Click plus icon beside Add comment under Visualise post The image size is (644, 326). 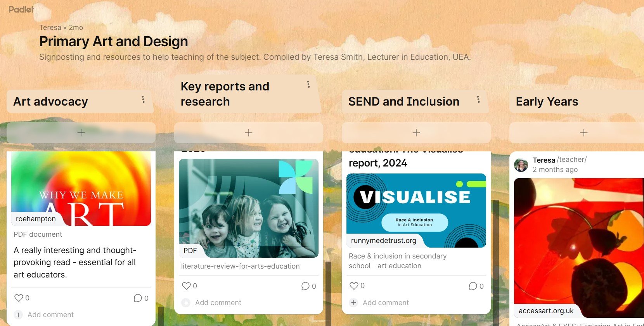353,303
